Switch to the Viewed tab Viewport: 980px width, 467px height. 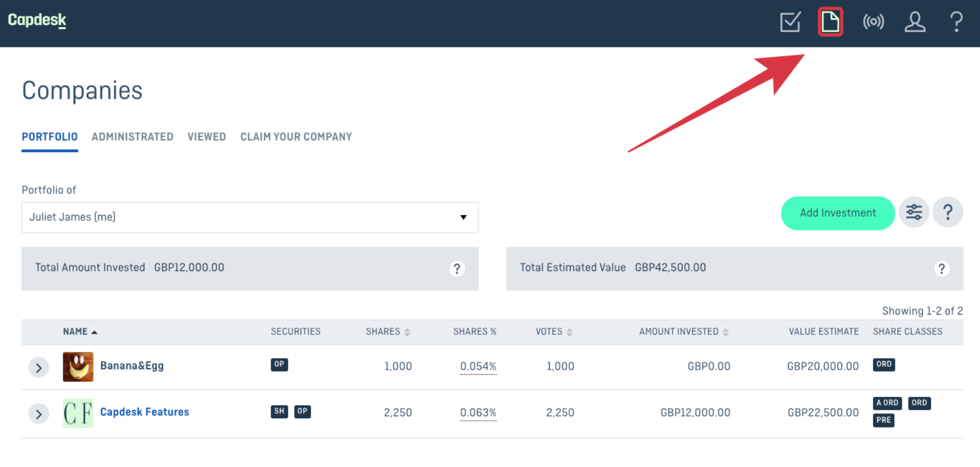[x=207, y=137]
